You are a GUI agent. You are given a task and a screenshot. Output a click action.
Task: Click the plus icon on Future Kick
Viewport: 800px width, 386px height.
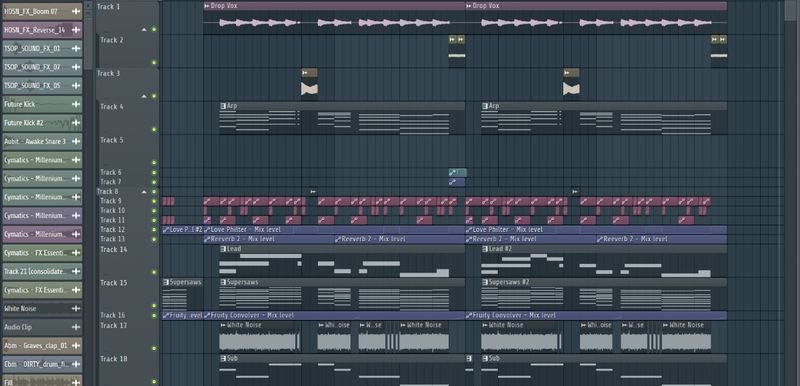click(x=76, y=104)
